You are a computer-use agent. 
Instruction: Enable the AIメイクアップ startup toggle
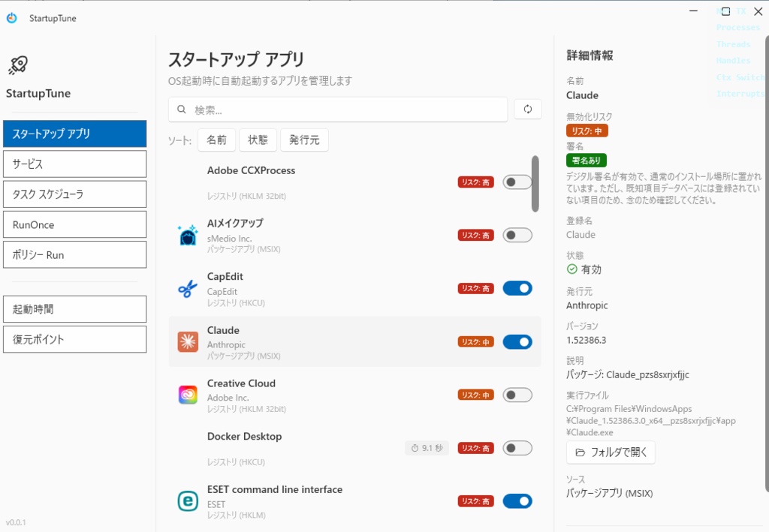[x=517, y=235]
